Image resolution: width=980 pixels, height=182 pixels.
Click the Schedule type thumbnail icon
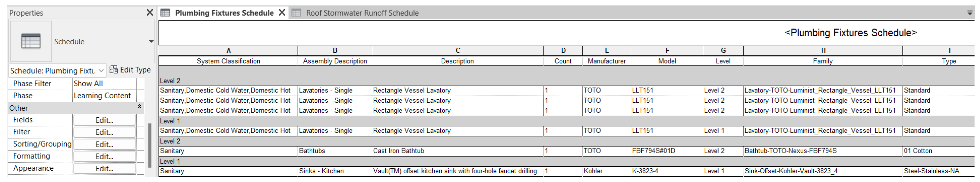pyautogui.click(x=31, y=41)
